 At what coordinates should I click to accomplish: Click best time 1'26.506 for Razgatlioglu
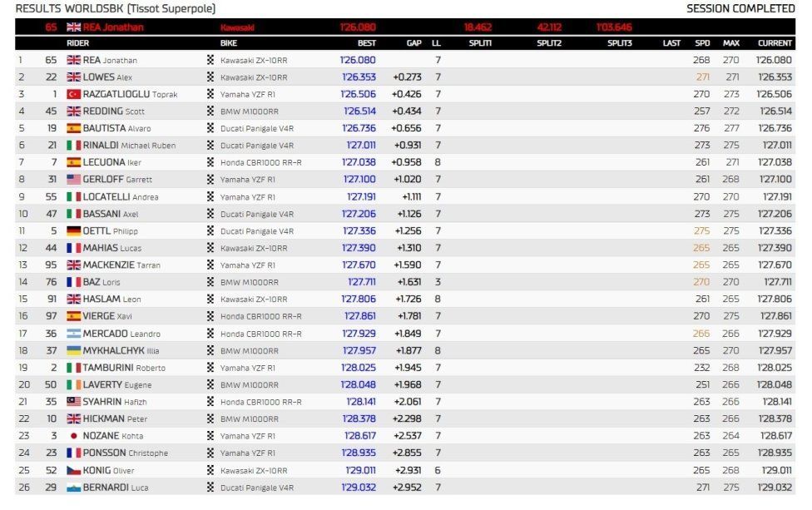358,94
